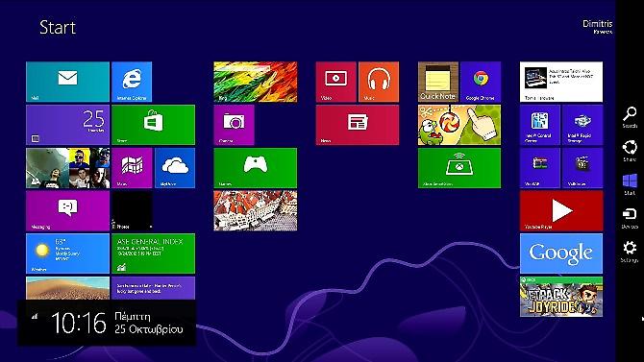Open the Intel Rapid Storage tile
This screenshot has height=362, width=644.
click(x=582, y=125)
